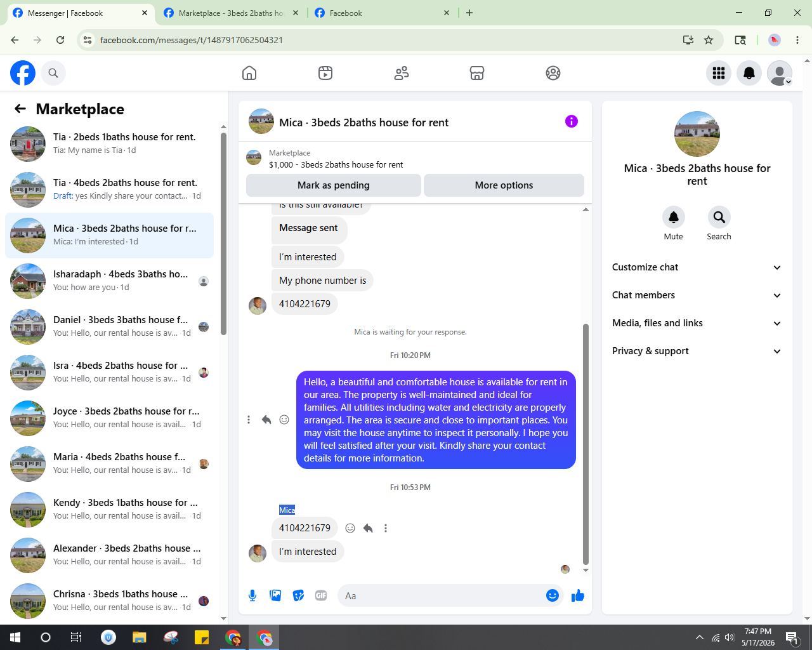The width and height of the screenshot is (812, 650).
Task: Expand the Chat members section
Action: click(x=697, y=295)
